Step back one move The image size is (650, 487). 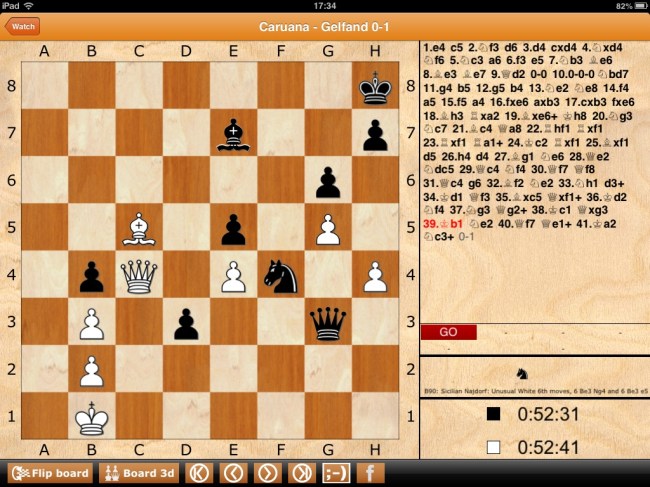233,473
